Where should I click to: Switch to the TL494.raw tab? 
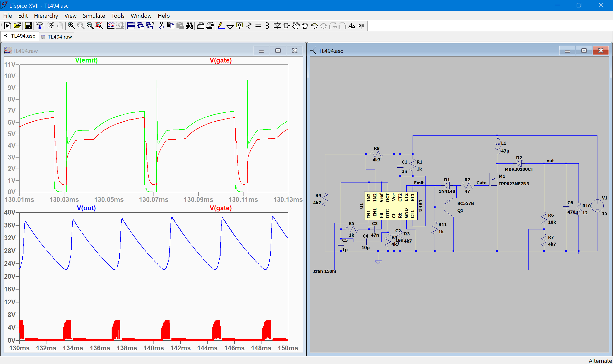[x=57, y=37]
